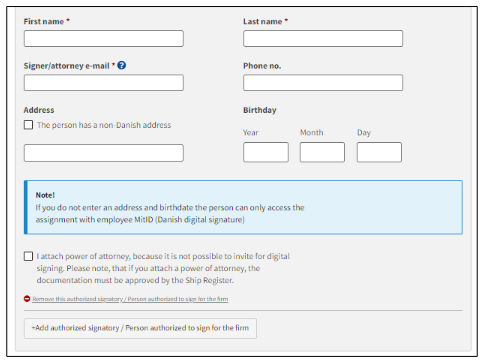
Task: Click '+Add authorized signatory' button
Action: [140, 328]
